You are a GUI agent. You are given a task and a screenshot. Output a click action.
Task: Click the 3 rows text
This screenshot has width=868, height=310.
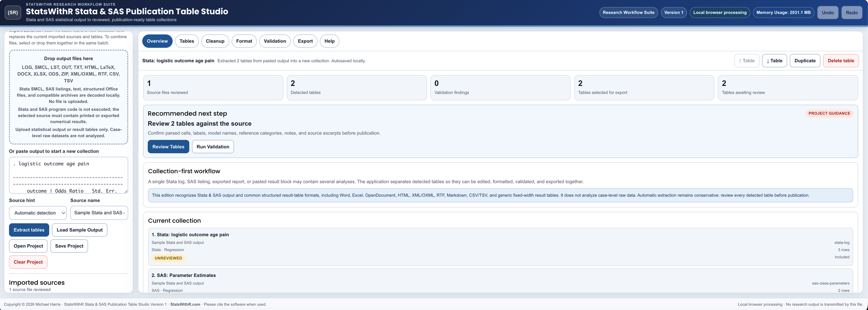[844, 250]
